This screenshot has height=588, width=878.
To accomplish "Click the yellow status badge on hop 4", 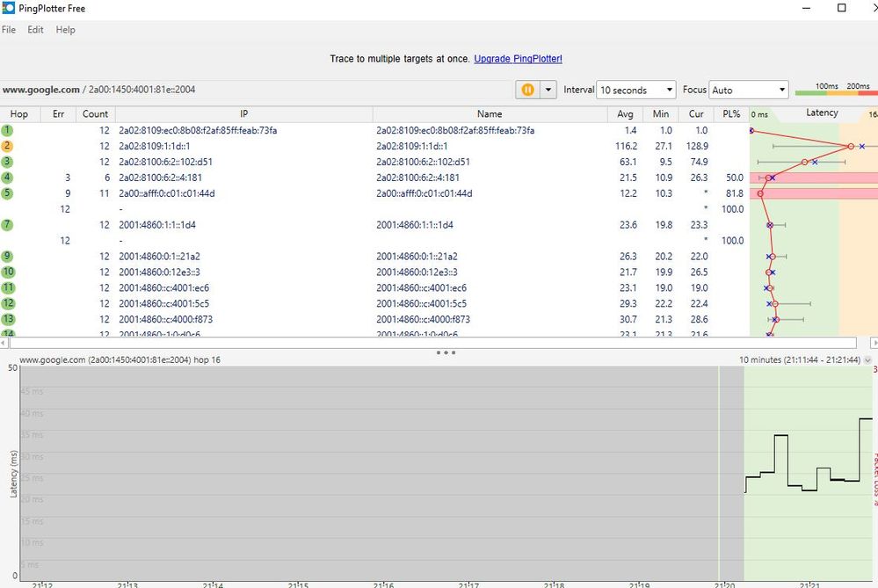I will [x=8, y=177].
